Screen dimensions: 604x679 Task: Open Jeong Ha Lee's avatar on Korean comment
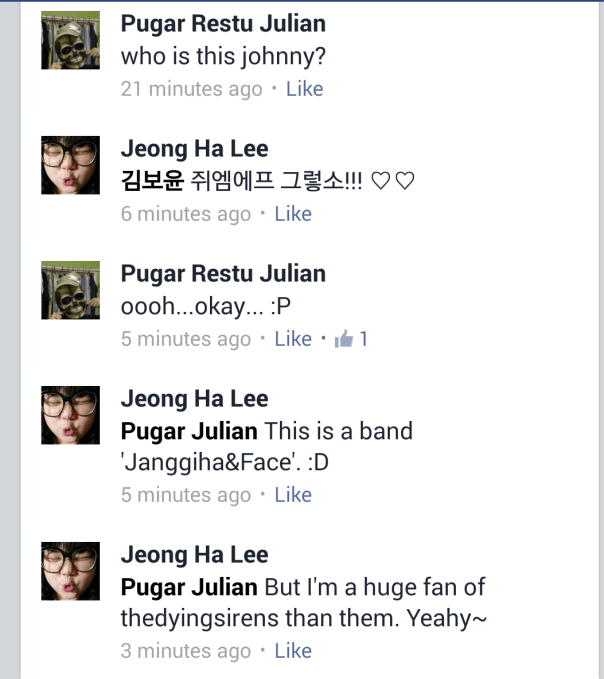click(x=70, y=165)
